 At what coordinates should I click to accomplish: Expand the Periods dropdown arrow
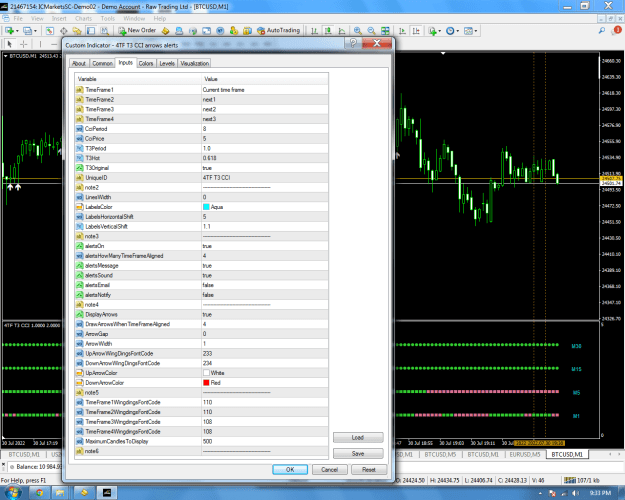[457, 31]
